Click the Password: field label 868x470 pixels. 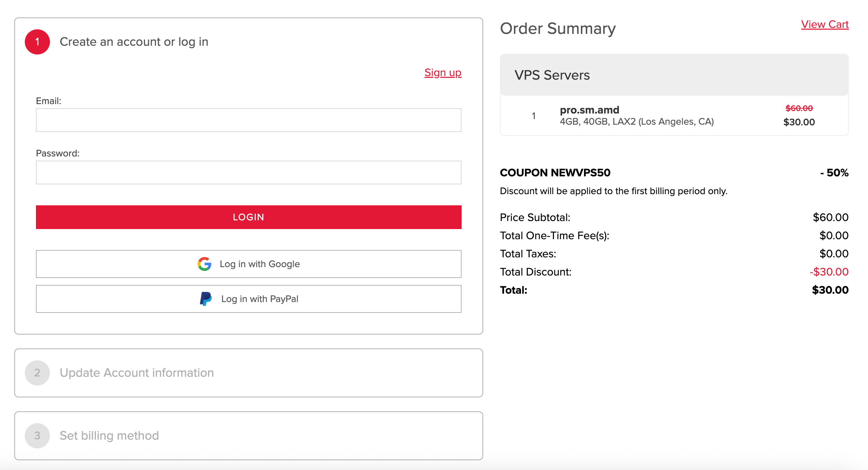click(x=58, y=153)
